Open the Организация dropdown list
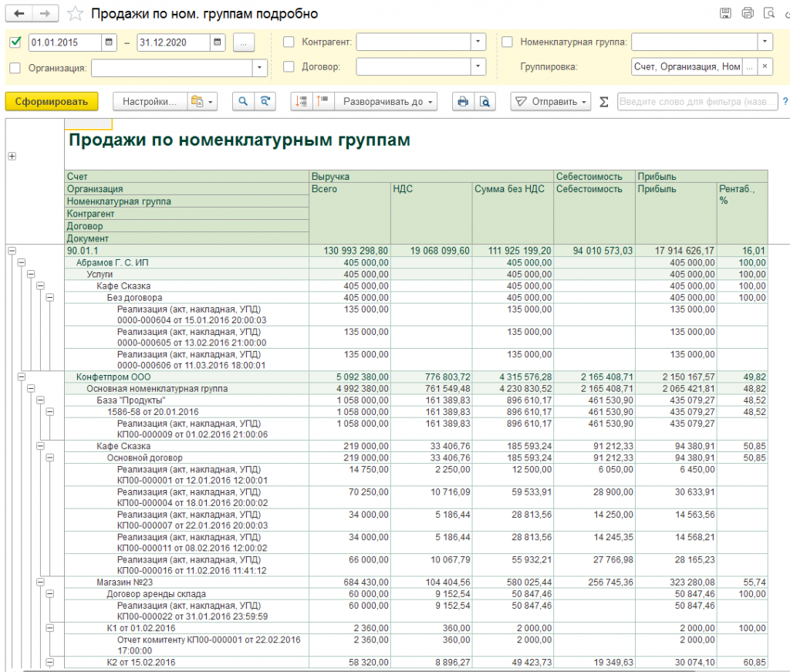Viewport: 790px width, 672px height. click(x=259, y=68)
